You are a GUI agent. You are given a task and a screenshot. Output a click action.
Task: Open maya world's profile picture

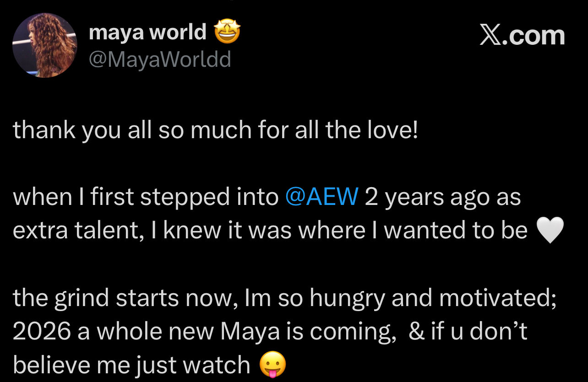coord(44,45)
